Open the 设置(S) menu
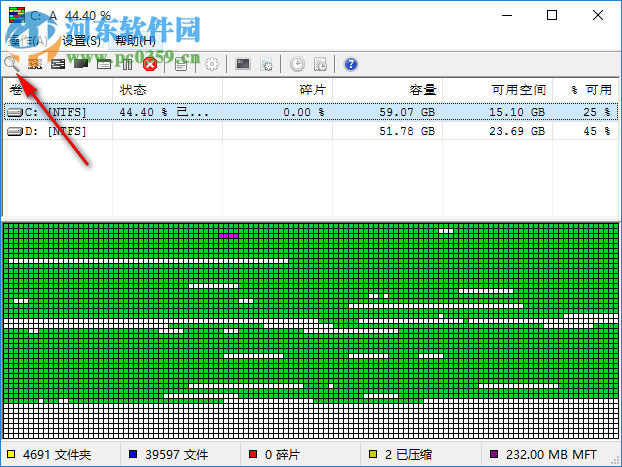Image resolution: width=622 pixels, height=467 pixels. tap(81, 40)
